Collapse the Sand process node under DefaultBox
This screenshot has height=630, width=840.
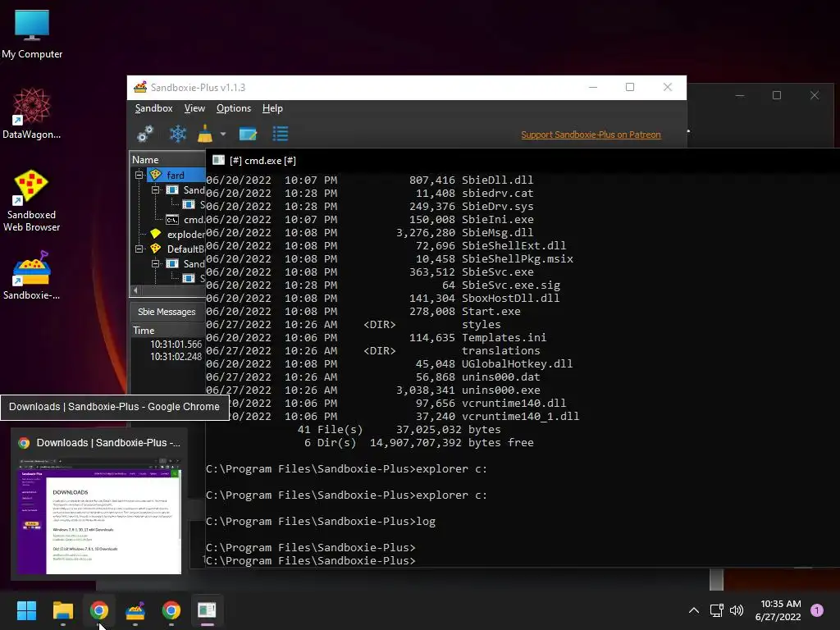point(155,263)
